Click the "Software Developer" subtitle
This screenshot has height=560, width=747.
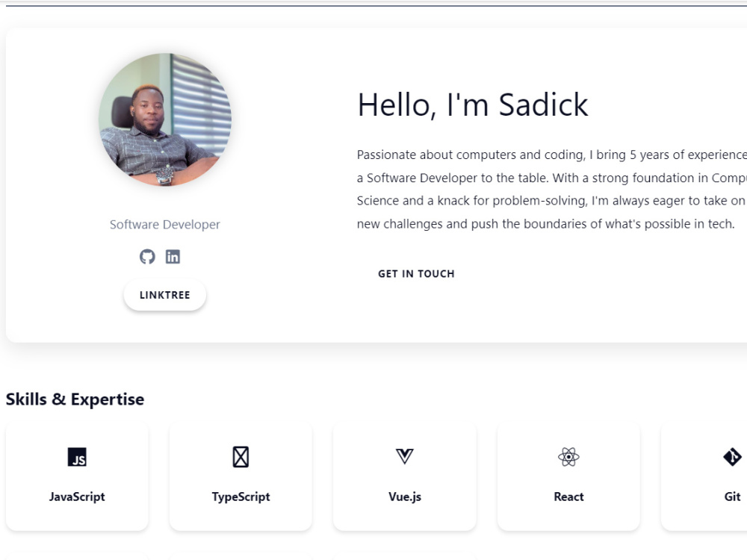[x=165, y=224]
